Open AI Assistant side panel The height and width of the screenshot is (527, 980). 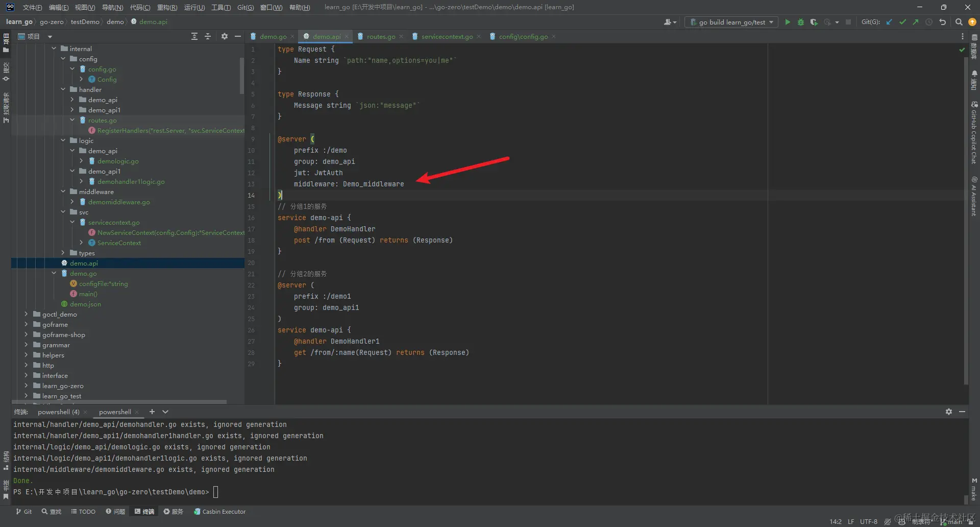tap(974, 196)
